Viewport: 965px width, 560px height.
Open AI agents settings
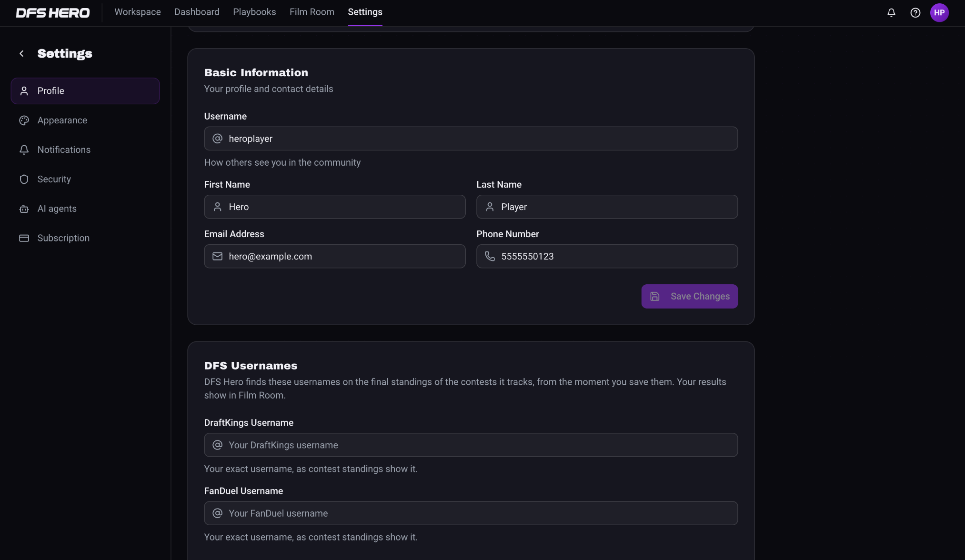coord(85,209)
